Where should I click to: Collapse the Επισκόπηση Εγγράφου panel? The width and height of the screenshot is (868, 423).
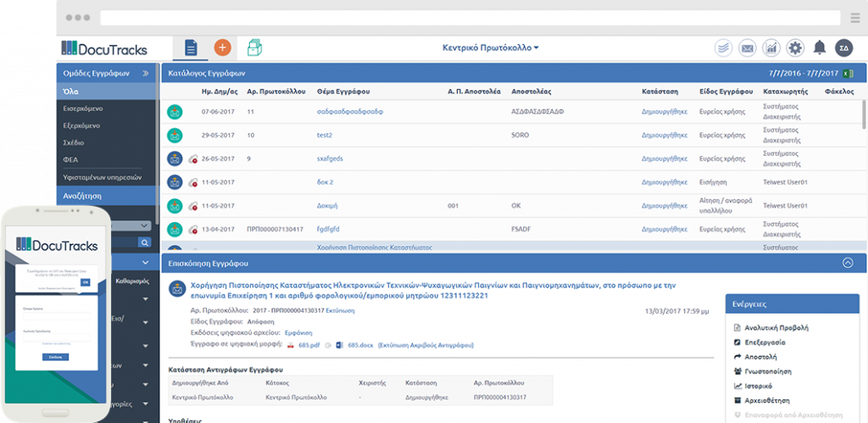848,264
